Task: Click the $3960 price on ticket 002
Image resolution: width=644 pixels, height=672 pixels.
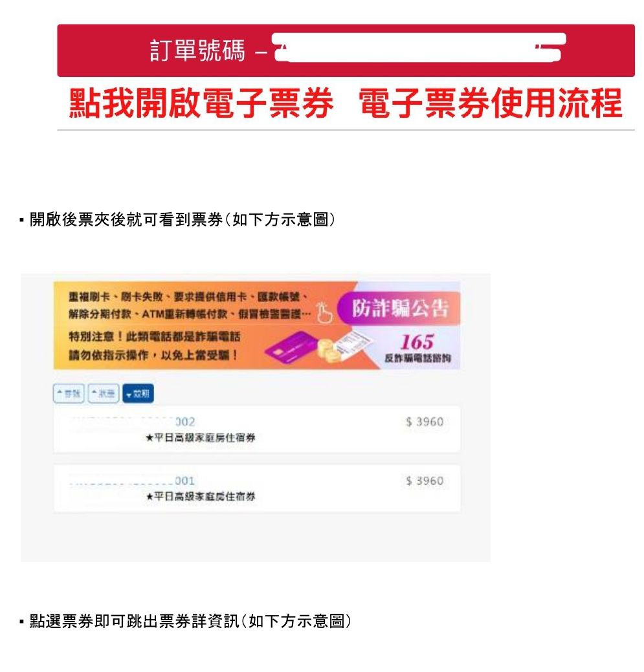Action: pos(425,422)
